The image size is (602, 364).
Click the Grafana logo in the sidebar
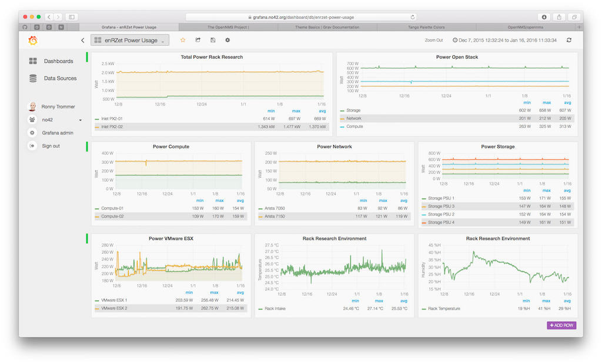tap(33, 41)
